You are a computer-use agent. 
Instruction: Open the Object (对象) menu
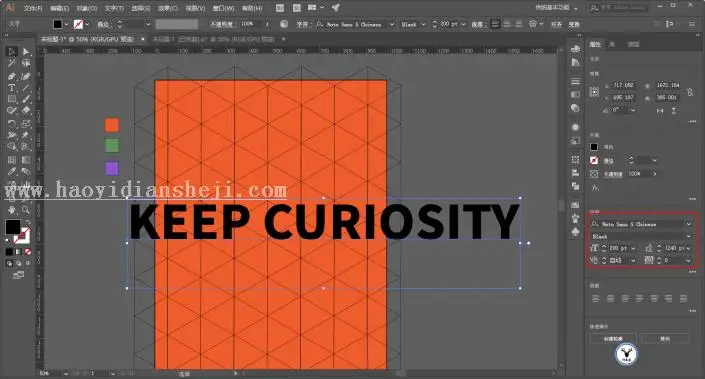[87, 8]
